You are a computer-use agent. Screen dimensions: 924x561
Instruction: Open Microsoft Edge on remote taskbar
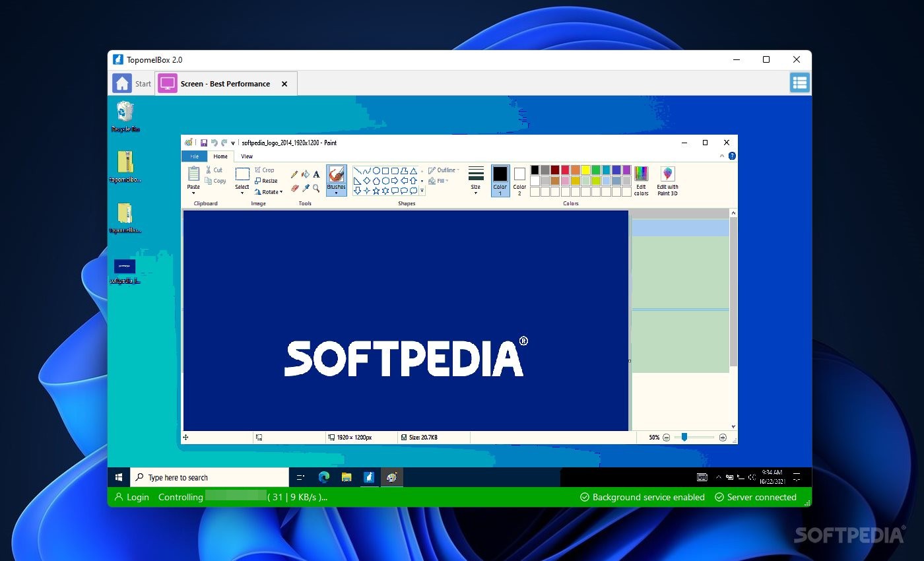(x=324, y=477)
